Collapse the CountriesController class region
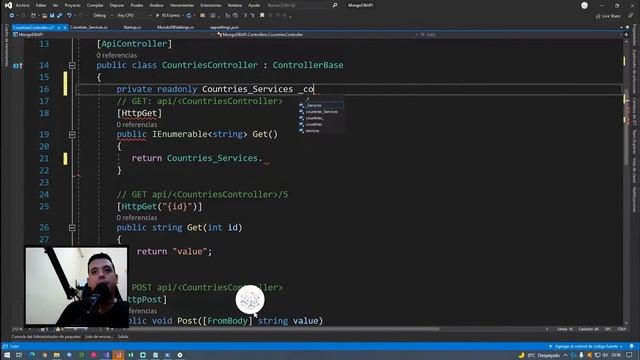Viewport: 640px width, 360px height. point(72,65)
